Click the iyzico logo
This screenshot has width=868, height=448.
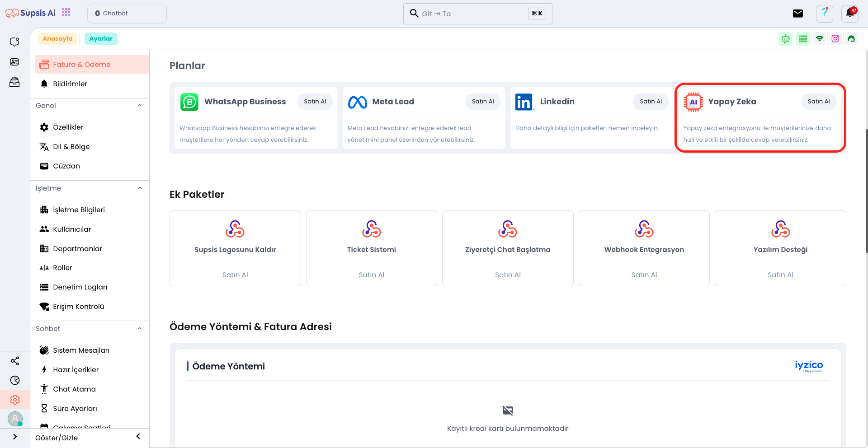809,366
